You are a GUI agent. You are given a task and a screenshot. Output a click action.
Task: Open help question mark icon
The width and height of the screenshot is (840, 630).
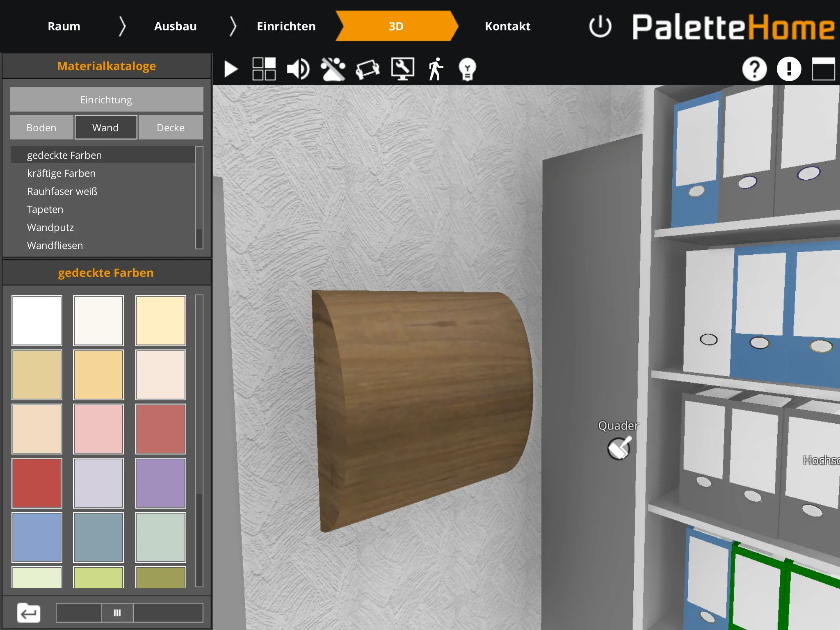(755, 69)
